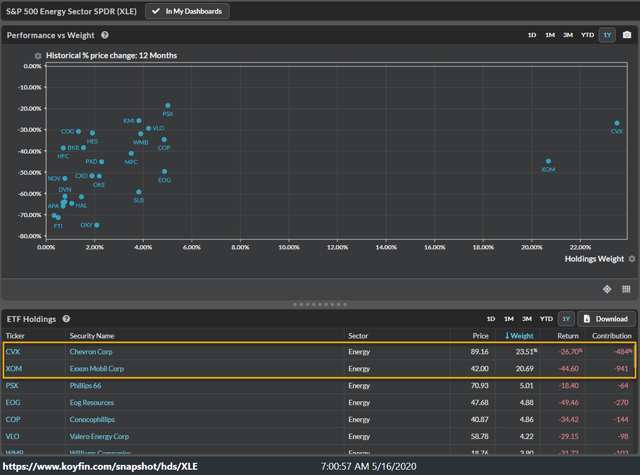
Task: Open CVX ticker link in holdings
Action: pyautogui.click(x=13, y=352)
